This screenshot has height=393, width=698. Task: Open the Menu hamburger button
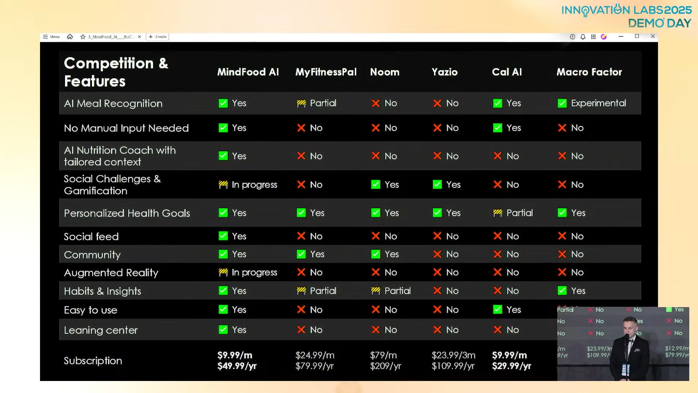51,37
